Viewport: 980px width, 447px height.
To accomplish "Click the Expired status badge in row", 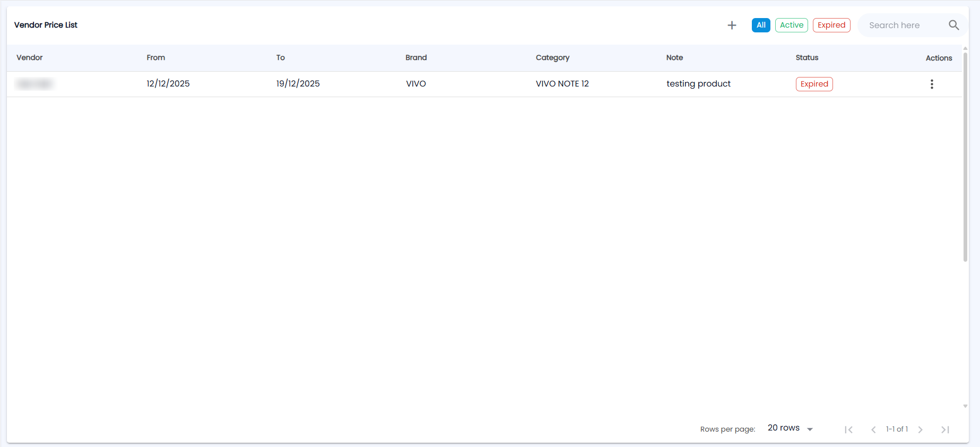I will click(814, 84).
